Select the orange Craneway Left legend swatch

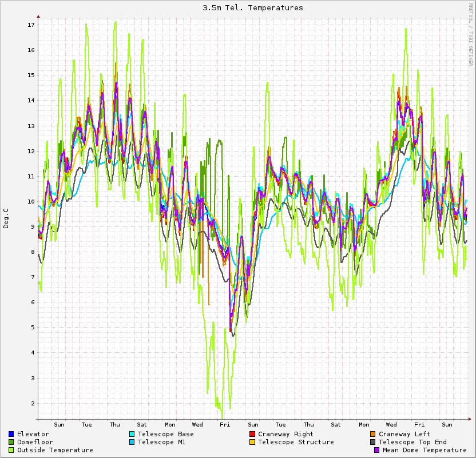373,434
